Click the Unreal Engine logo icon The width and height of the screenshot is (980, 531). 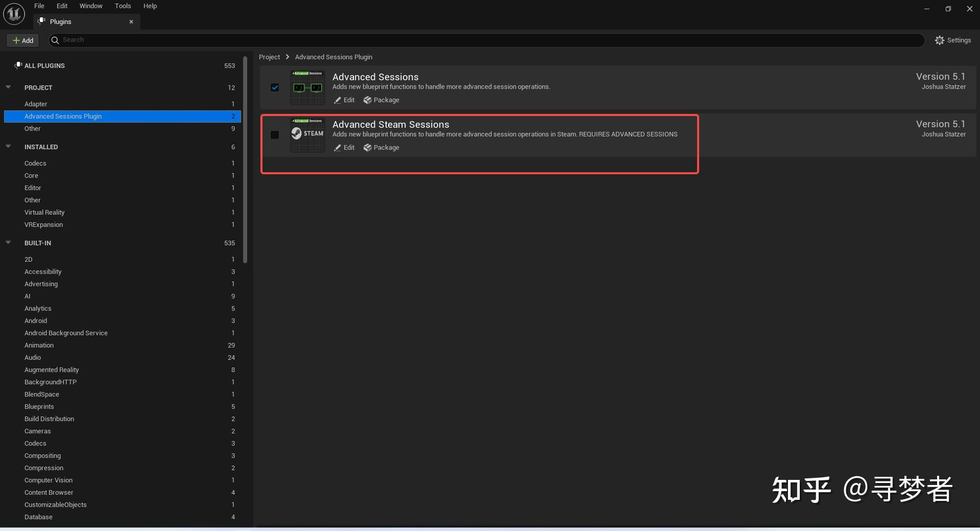point(13,13)
